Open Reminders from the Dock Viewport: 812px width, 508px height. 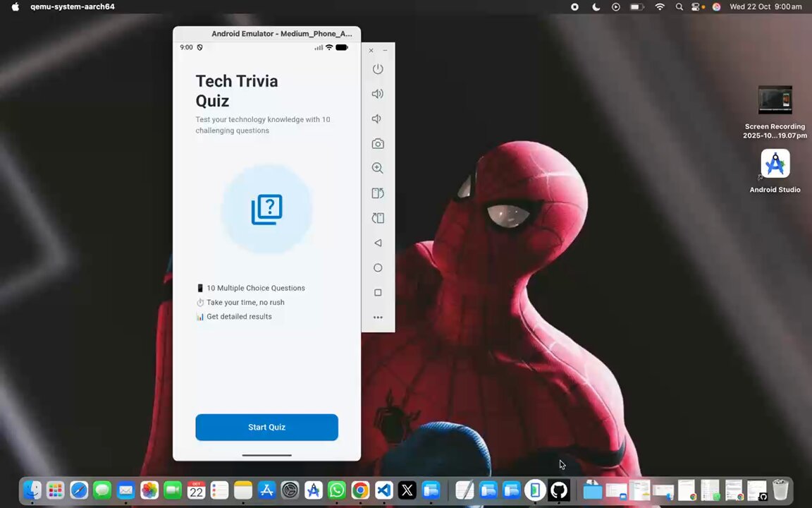coord(220,490)
